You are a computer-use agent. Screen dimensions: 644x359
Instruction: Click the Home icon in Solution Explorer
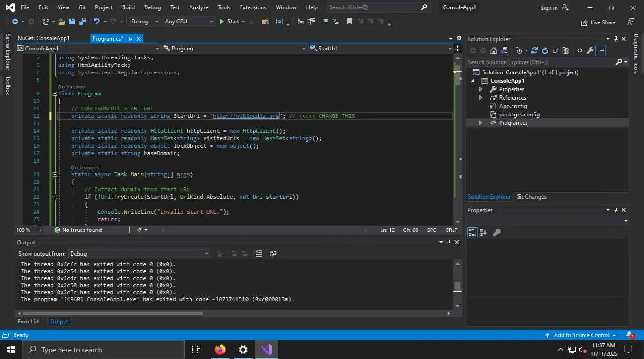[x=493, y=50]
